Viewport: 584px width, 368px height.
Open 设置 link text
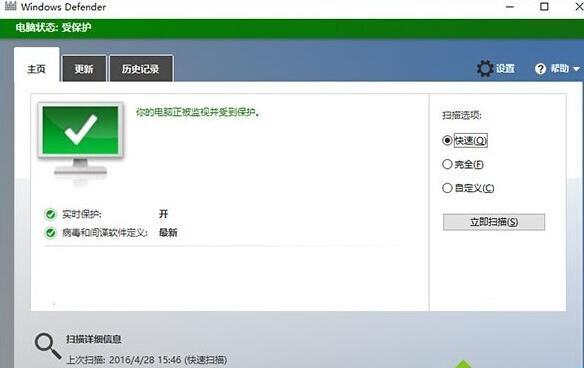(x=505, y=69)
